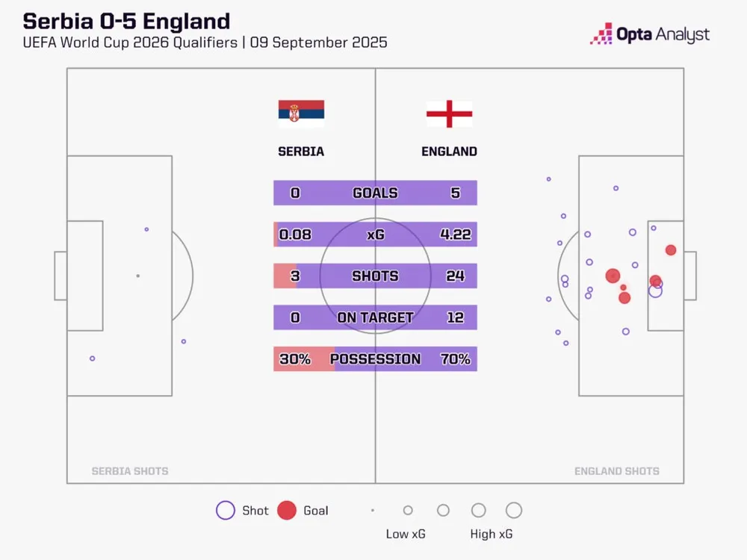
Task: Click the red Goal circle in legend
Action: tap(287, 511)
